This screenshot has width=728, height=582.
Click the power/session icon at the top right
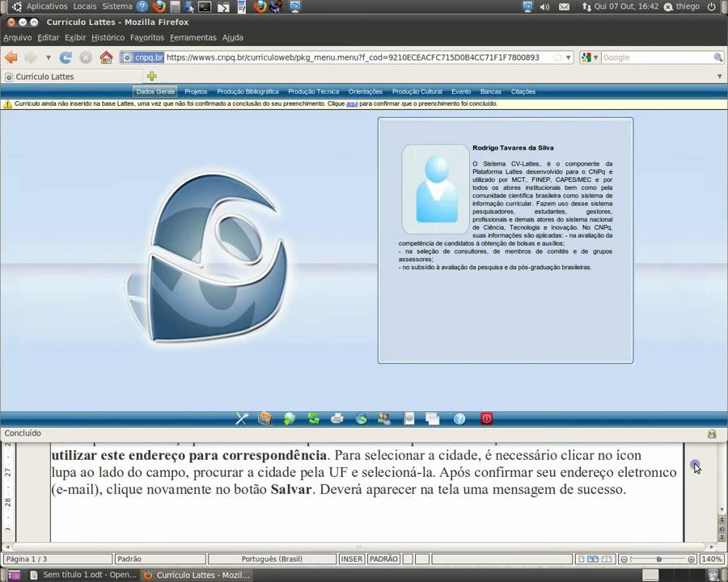click(x=711, y=6)
